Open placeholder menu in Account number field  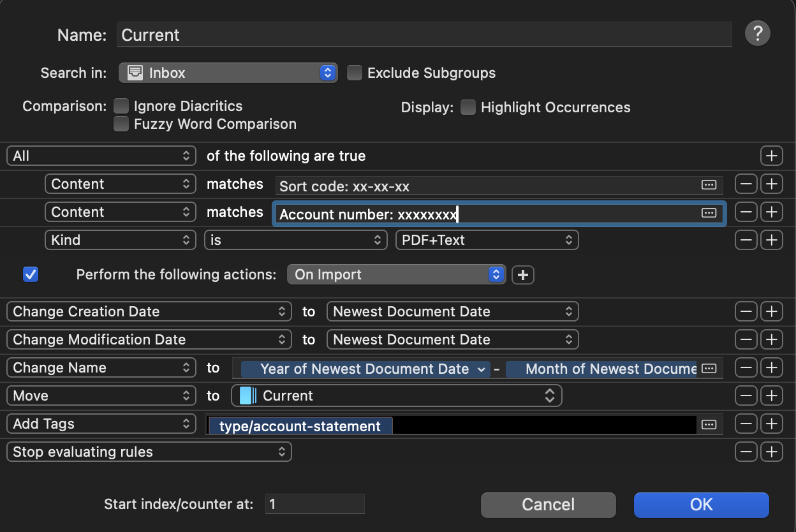(709, 213)
